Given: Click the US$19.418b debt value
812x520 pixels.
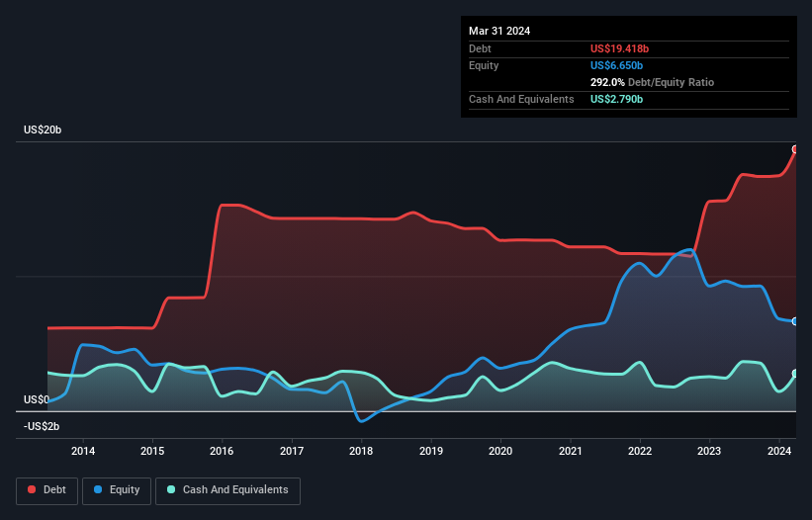Looking at the screenshot, I should tap(619, 48).
